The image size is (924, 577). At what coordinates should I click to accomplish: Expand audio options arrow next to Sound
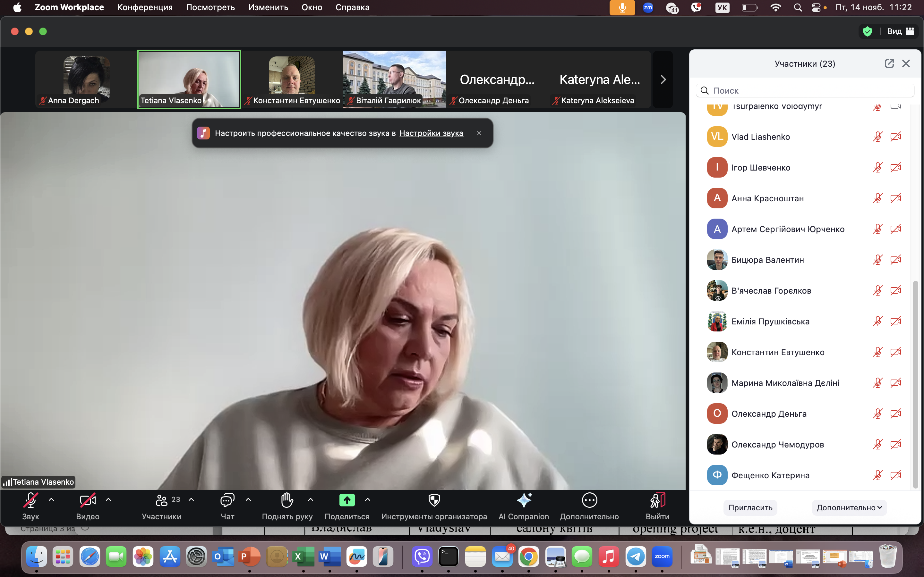coord(52,499)
